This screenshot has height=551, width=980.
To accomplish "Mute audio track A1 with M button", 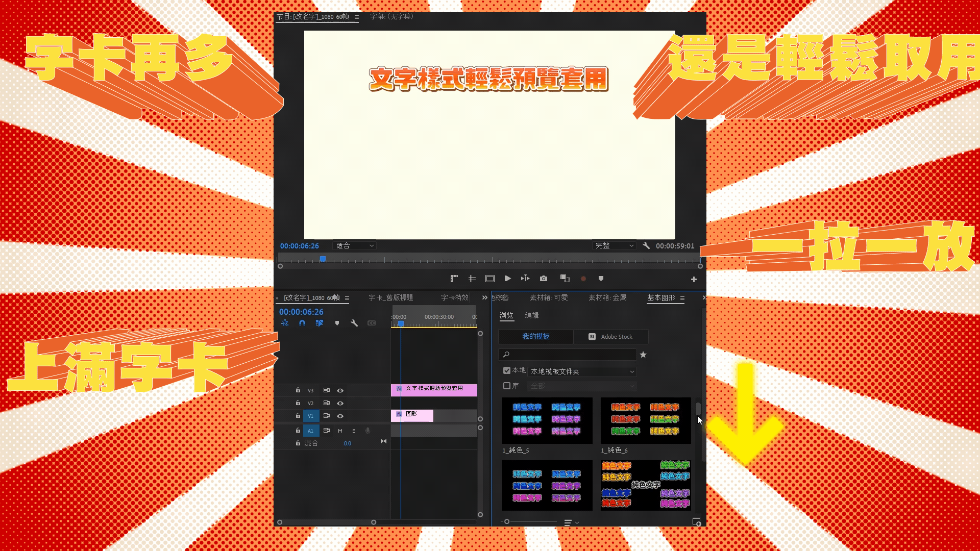I will [x=340, y=431].
